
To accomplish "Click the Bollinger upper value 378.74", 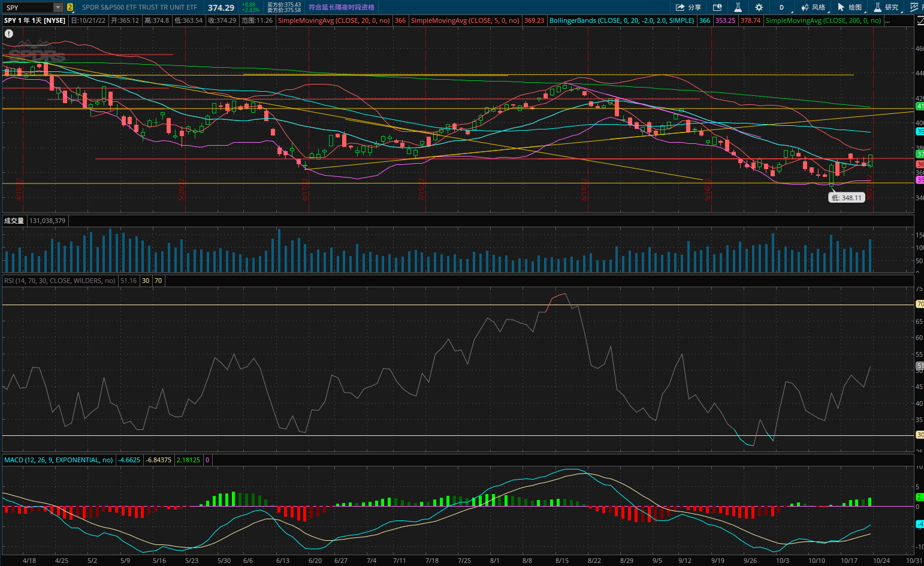I will (750, 20).
